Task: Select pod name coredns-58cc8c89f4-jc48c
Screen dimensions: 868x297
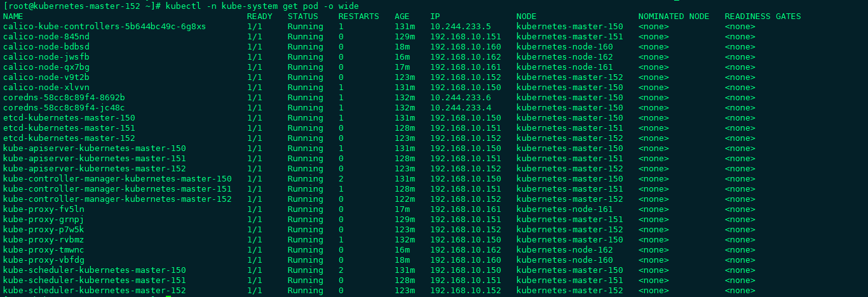Action: pos(64,108)
